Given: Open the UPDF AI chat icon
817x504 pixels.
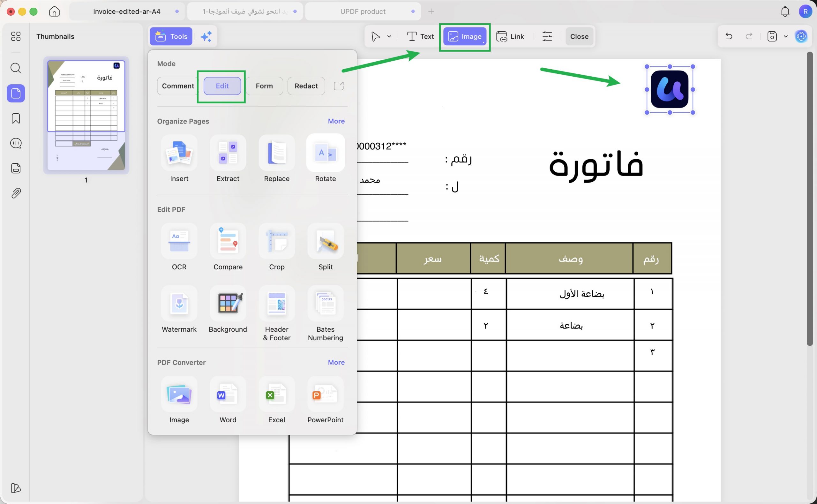Looking at the screenshot, I should pyautogui.click(x=801, y=36).
